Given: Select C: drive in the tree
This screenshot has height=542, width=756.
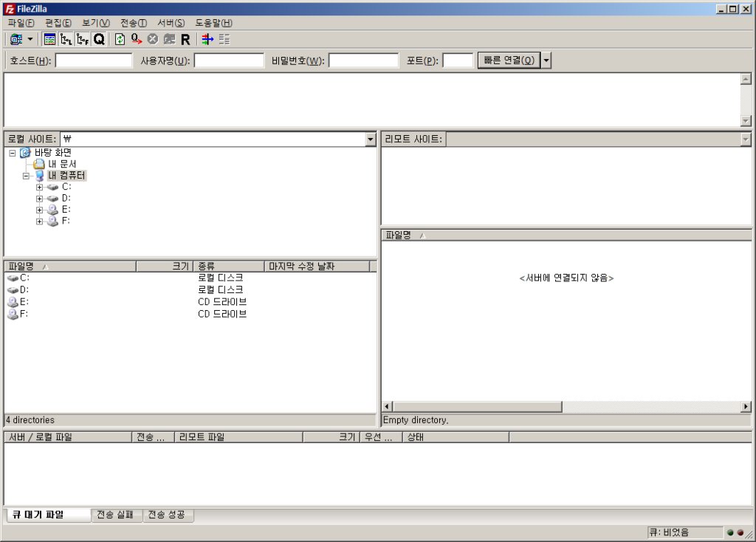Looking at the screenshot, I should (66, 187).
